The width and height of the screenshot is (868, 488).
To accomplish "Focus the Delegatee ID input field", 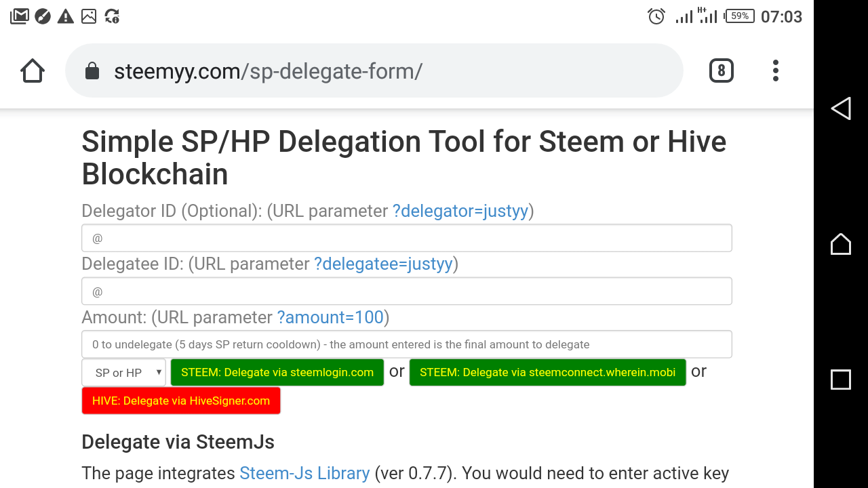I will [407, 291].
